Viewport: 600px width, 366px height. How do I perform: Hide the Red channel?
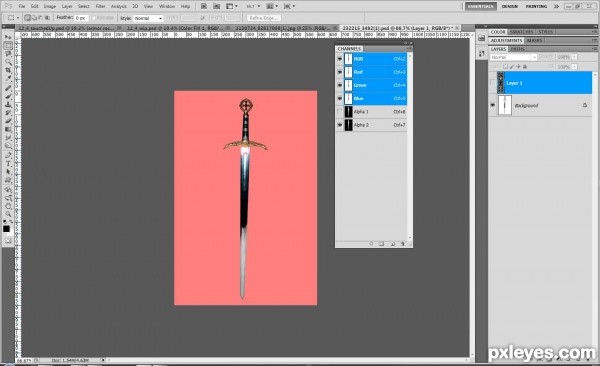pyautogui.click(x=339, y=72)
